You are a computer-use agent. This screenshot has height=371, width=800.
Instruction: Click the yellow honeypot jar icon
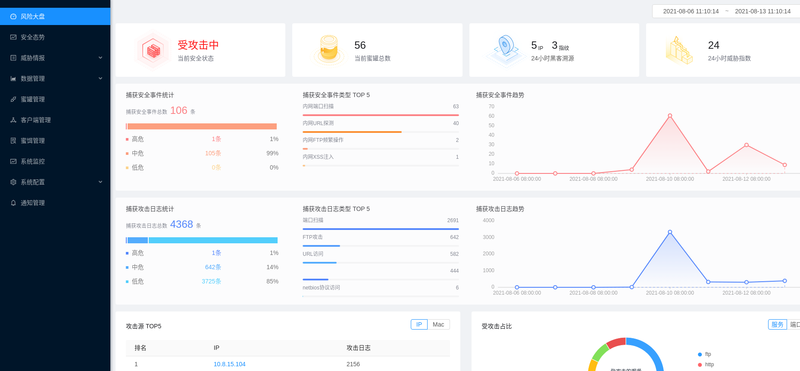[328, 50]
